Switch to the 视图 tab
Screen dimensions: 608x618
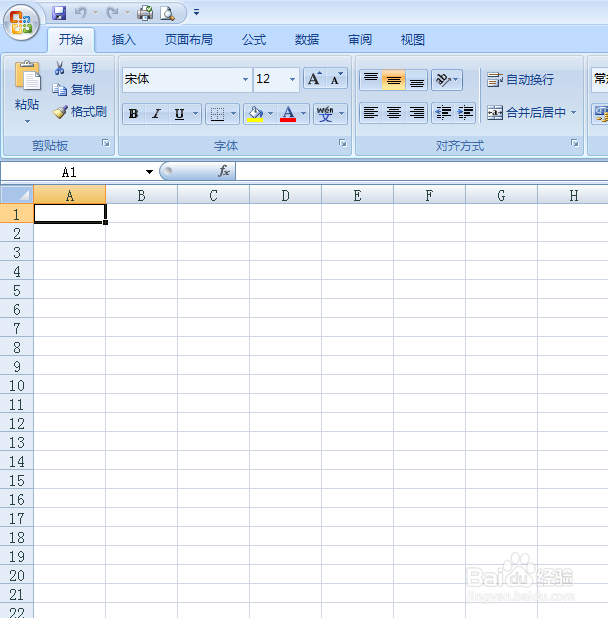(413, 39)
